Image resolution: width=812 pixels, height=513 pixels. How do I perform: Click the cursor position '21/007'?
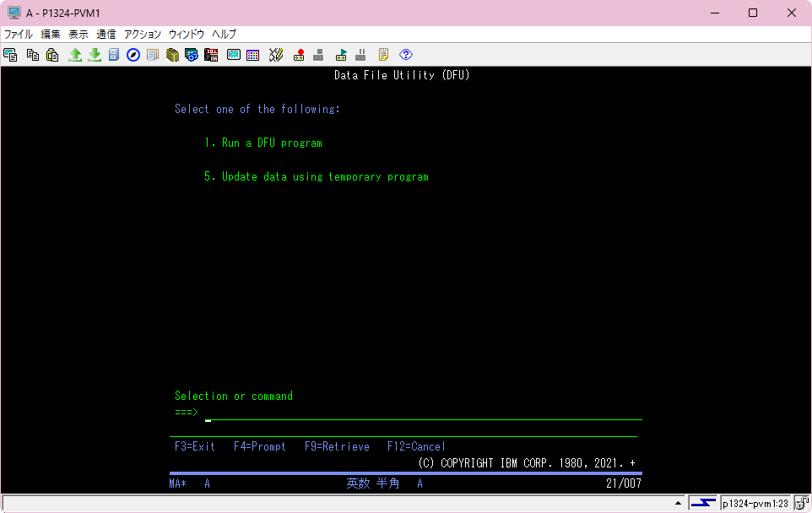624,483
